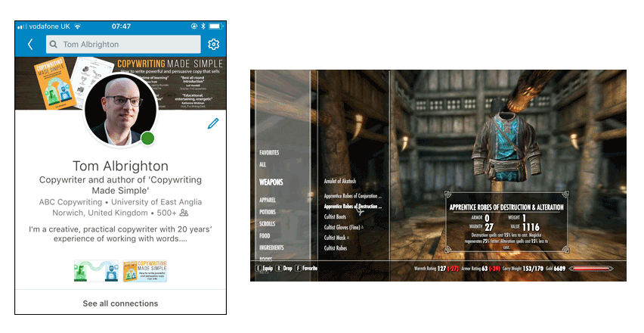
Task: Tap the green online status dot
Action: (x=147, y=138)
